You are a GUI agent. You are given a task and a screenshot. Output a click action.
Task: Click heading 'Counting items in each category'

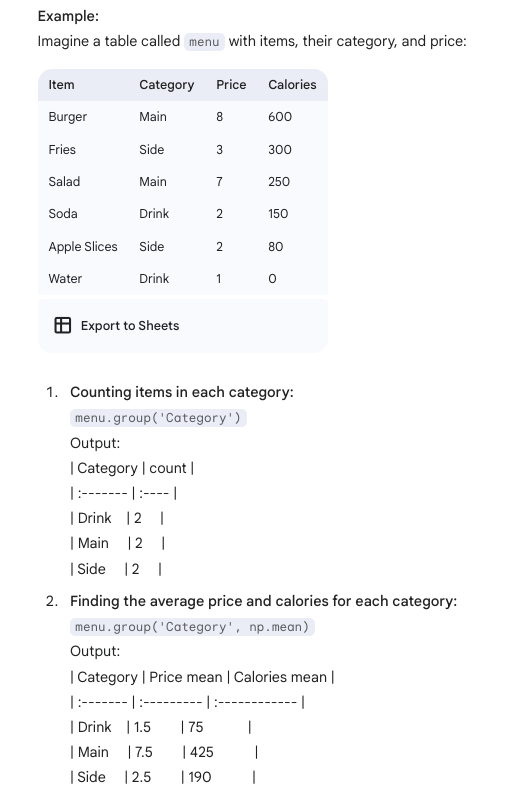[182, 392]
